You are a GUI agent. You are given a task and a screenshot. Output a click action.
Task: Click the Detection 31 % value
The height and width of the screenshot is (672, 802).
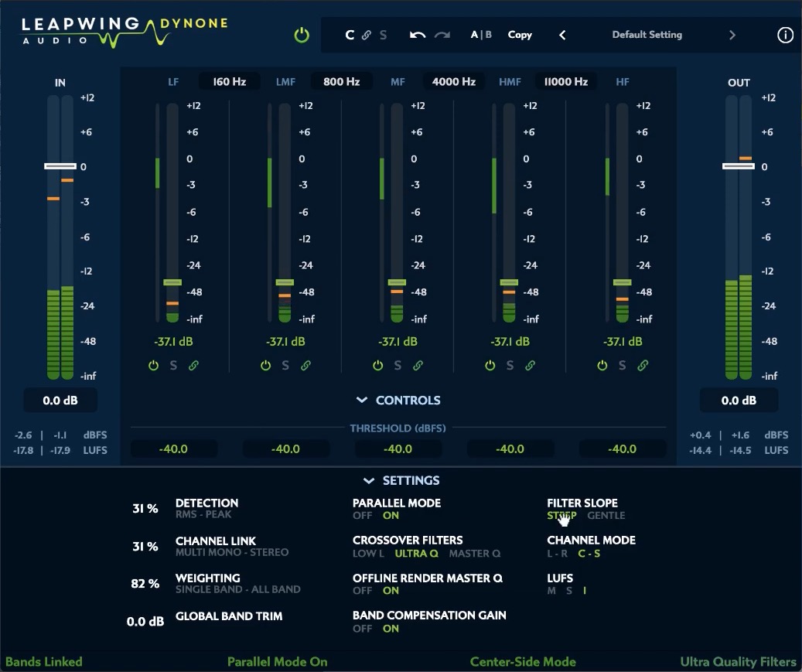click(145, 508)
